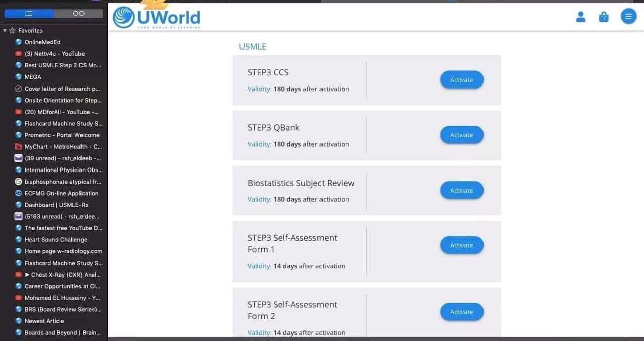Click the YouTube icon beside Nettv4u bookmark
This screenshot has height=341, width=644.
coord(18,53)
